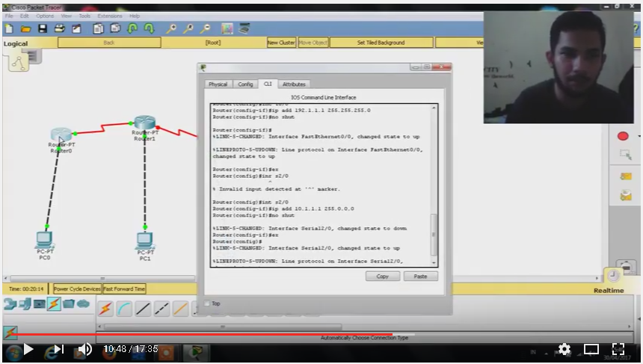Choose the Components category icon
643x364 pixels.
click(x=40, y=304)
